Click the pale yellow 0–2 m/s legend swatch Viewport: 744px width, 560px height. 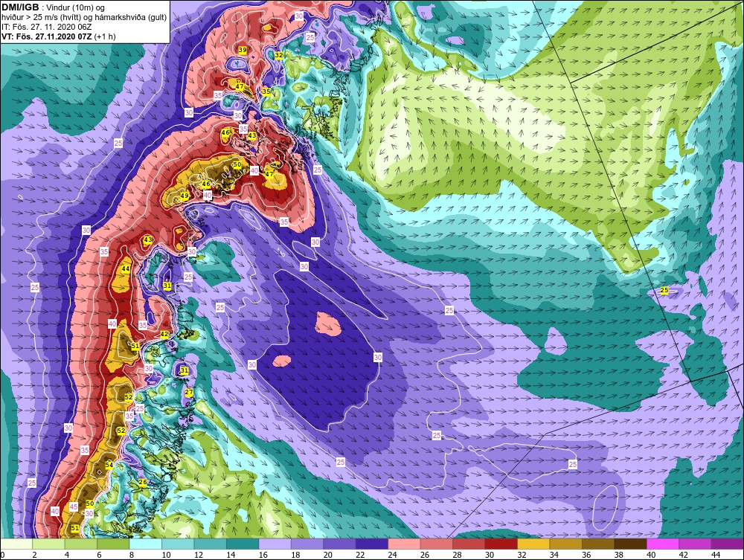click(x=16, y=544)
